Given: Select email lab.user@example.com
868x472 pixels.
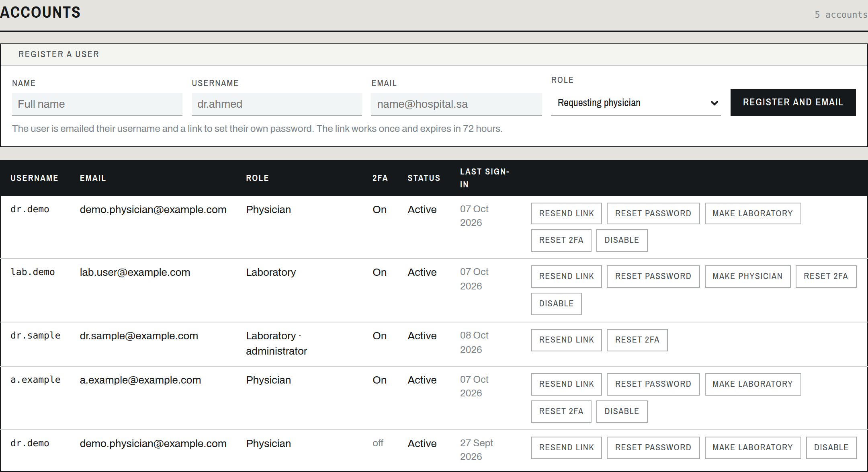Looking at the screenshot, I should (135, 272).
